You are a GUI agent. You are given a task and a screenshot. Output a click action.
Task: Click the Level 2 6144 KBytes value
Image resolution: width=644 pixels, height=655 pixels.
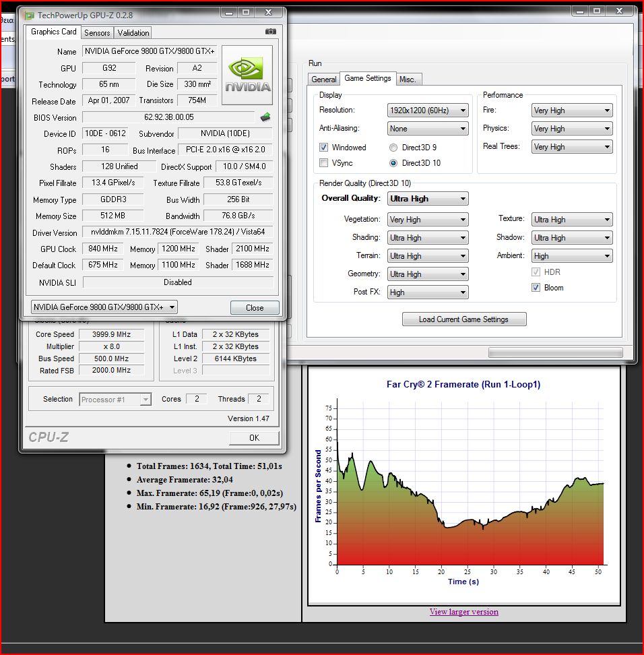click(236, 358)
